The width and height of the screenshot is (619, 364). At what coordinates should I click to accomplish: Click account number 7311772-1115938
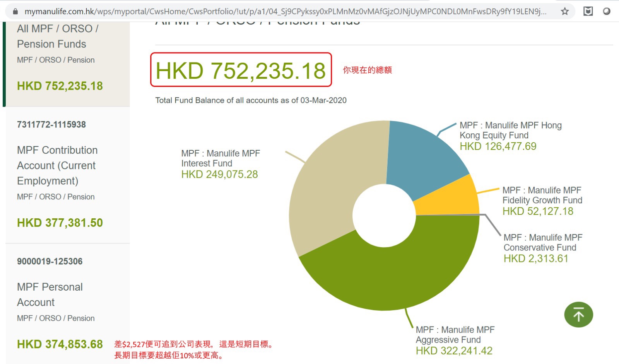click(51, 124)
